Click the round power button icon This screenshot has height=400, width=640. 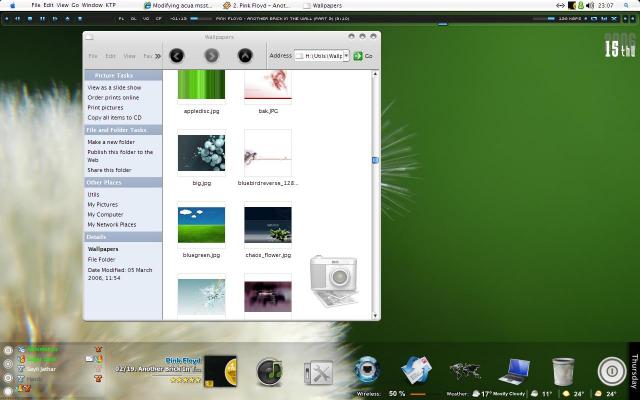pos(612,371)
